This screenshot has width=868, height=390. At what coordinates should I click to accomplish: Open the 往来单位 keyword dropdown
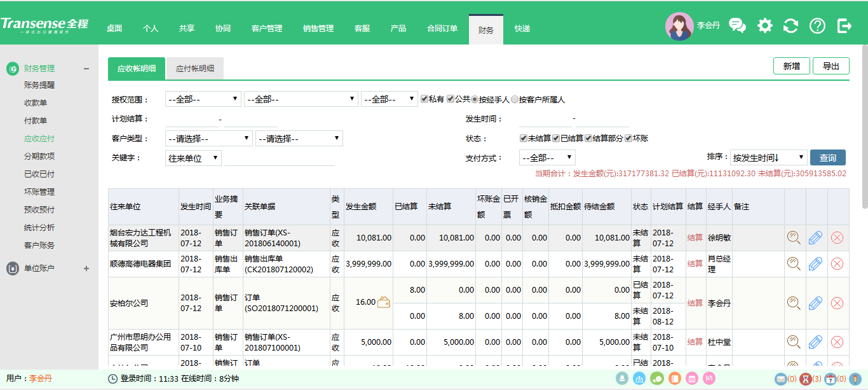pos(193,158)
